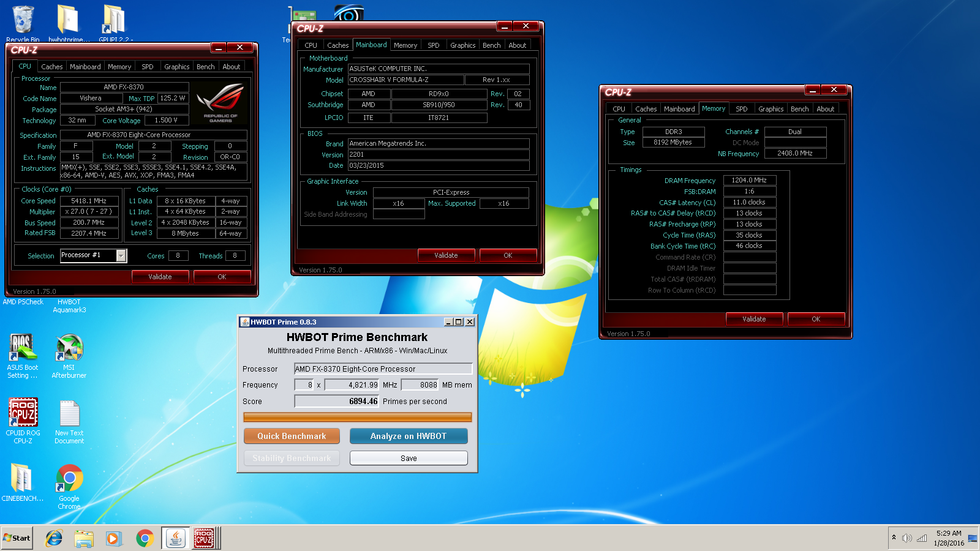Click Validate in the left CPU window

(160, 277)
